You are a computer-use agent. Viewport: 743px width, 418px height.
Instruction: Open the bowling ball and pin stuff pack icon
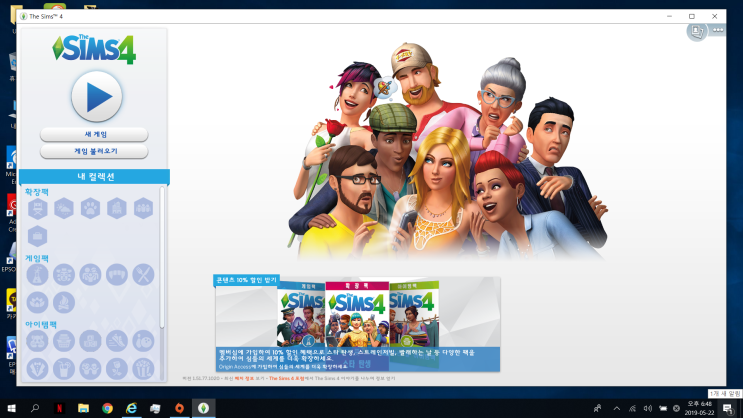(x=143, y=341)
